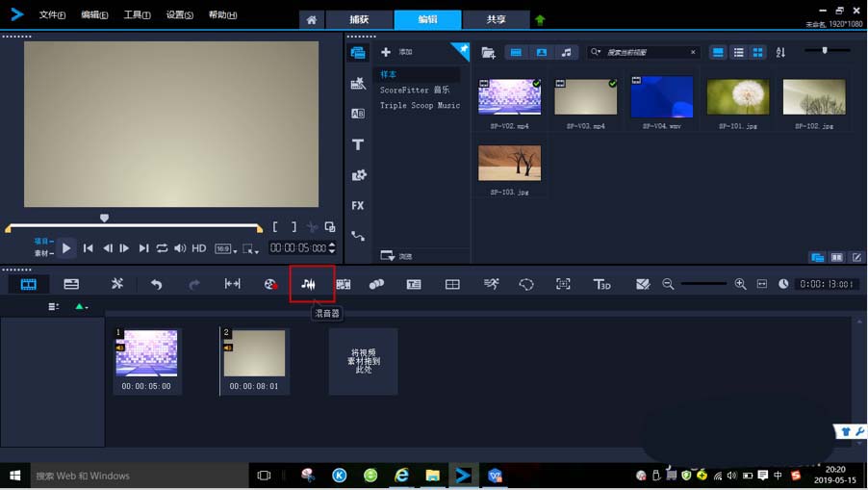868x490 pixels.
Task: Zoom in the timeline
Action: (740, 284)
